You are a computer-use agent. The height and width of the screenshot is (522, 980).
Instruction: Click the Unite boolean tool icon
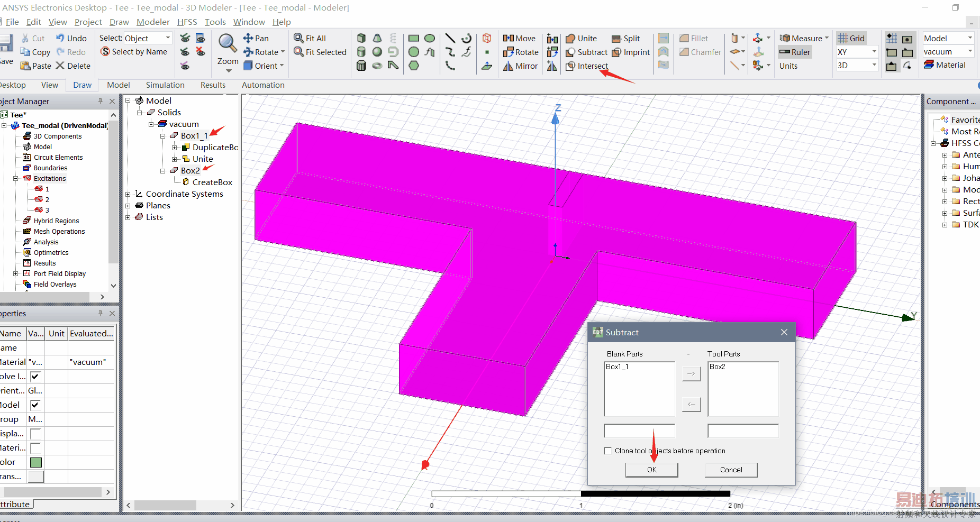(x=570, y=39)
